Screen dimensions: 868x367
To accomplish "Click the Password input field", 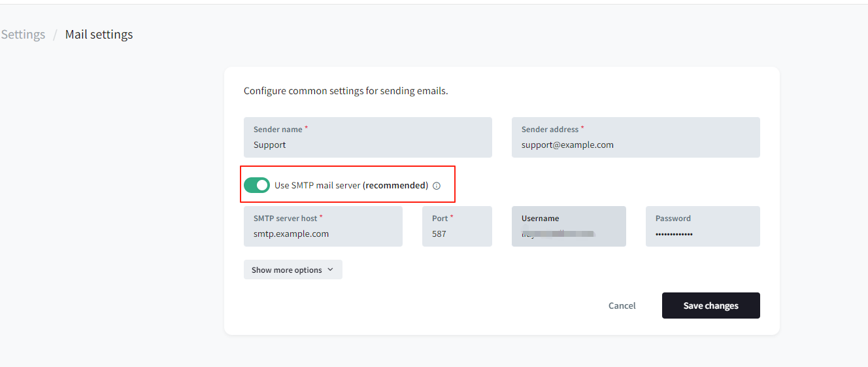I will click(x=703, y=226).
